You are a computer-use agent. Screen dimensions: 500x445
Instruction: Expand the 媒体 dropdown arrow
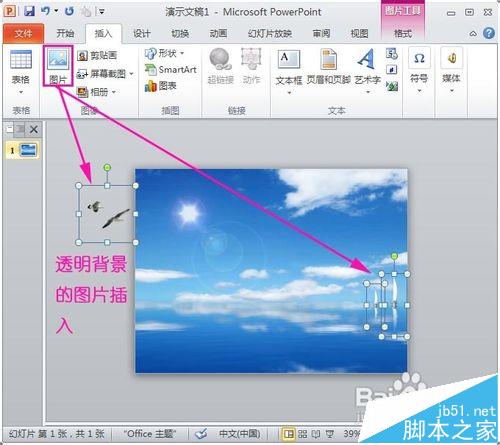point(452,91)
